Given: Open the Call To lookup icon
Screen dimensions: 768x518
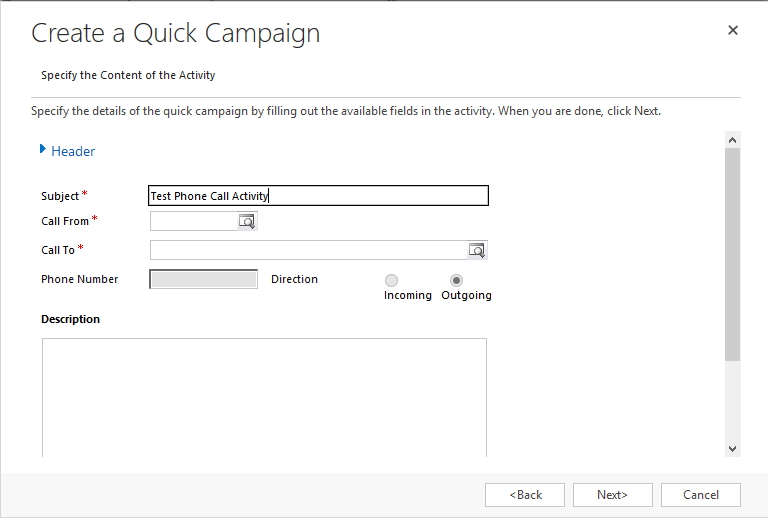Looking at the screenshot, I should (477, 250).
